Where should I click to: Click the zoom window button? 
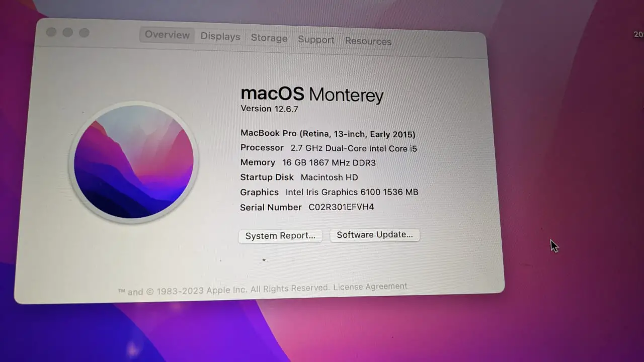pyautogui.click(x=84, y=33)
